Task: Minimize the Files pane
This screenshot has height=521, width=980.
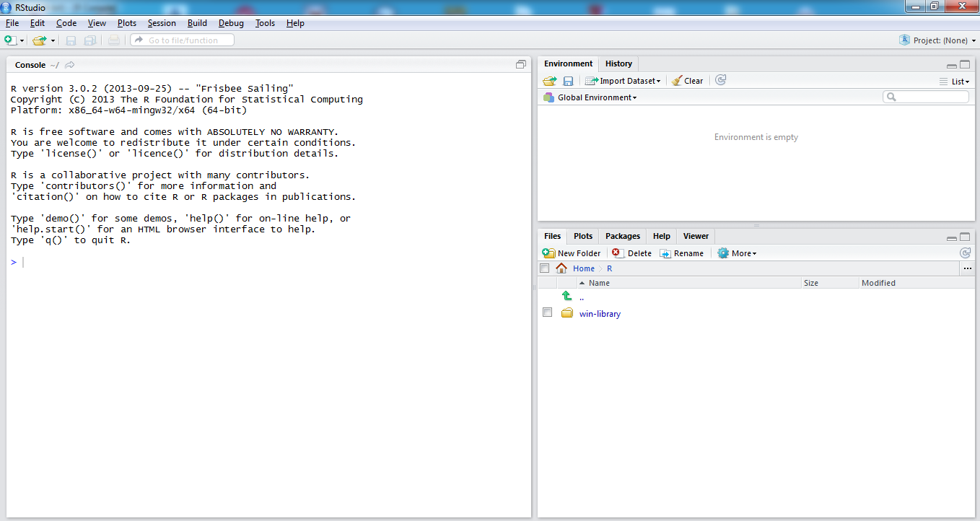Action: click(x=952, y=237)
